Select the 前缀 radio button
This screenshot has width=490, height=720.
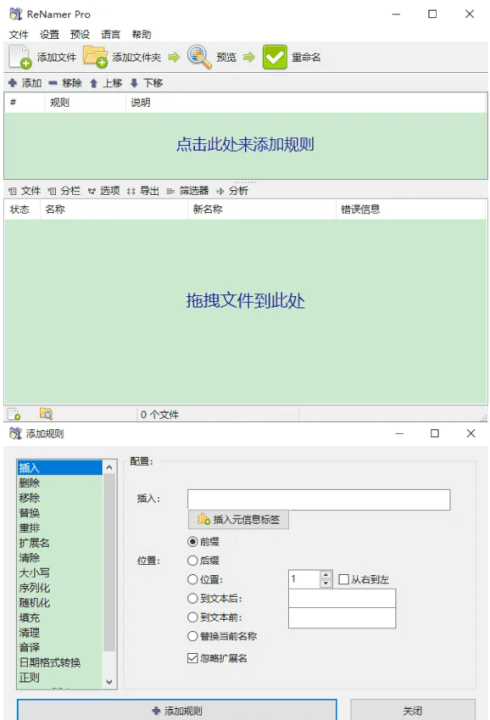pyautogui.click(x=193, y=542)
